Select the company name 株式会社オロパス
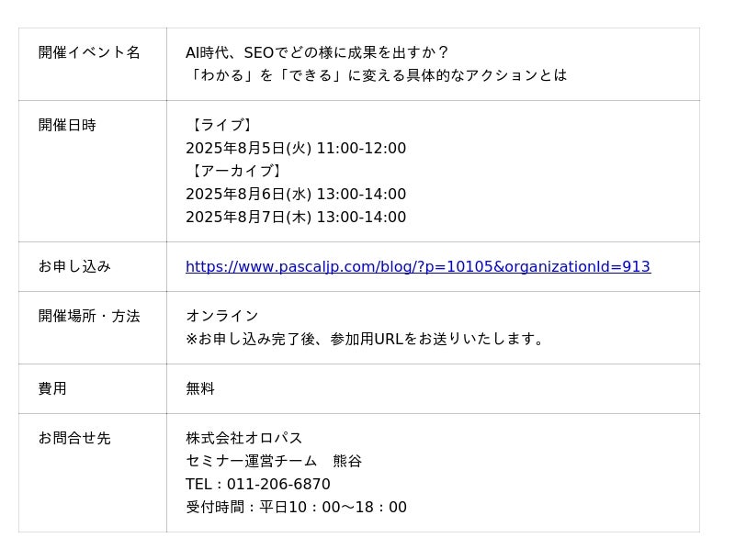Image resolution: width=735 pixels, height=560 pixels. [243, 438]
